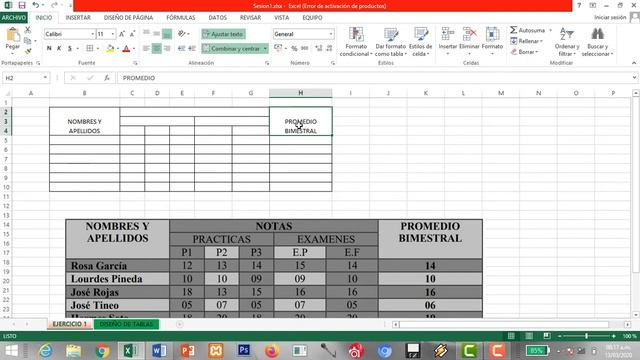This screenshot has height=360, width=640.
Task: Apply red font color with the A icon
Action: pos(127,49)
